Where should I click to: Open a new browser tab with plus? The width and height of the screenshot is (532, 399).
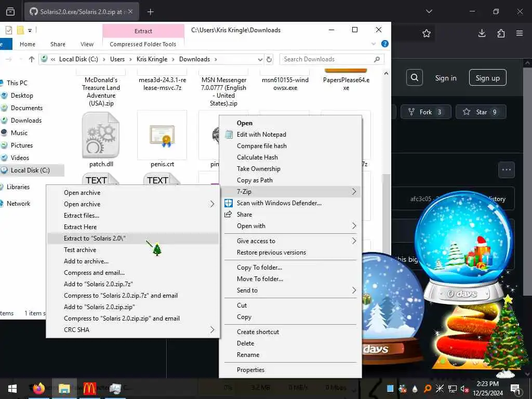[x=150, y=12]
